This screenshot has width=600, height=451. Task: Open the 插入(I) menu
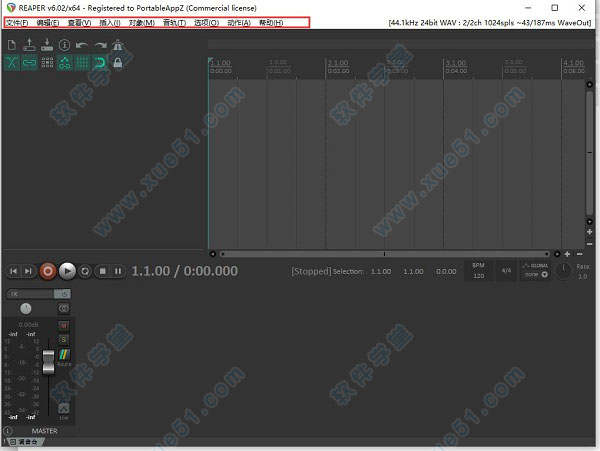tap(110, 23)
